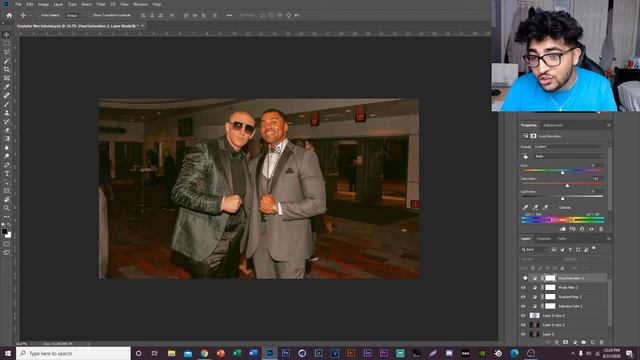Open the three-dots more options in options bar

point(229,15)
